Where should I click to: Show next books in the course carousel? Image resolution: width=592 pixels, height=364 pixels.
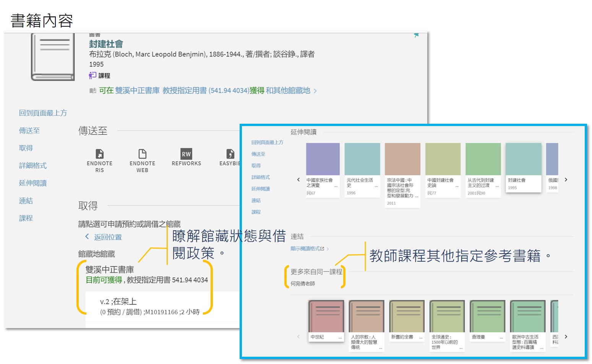[x=566, y=336]
